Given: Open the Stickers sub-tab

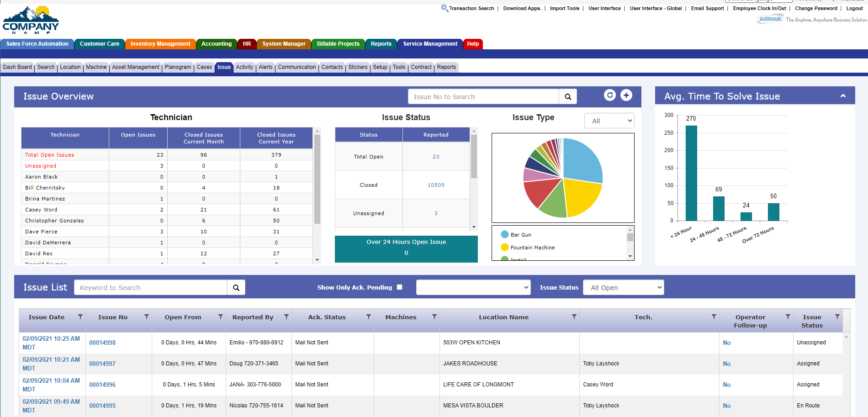Looking at the screenshot, I should [x=358, y=67].
